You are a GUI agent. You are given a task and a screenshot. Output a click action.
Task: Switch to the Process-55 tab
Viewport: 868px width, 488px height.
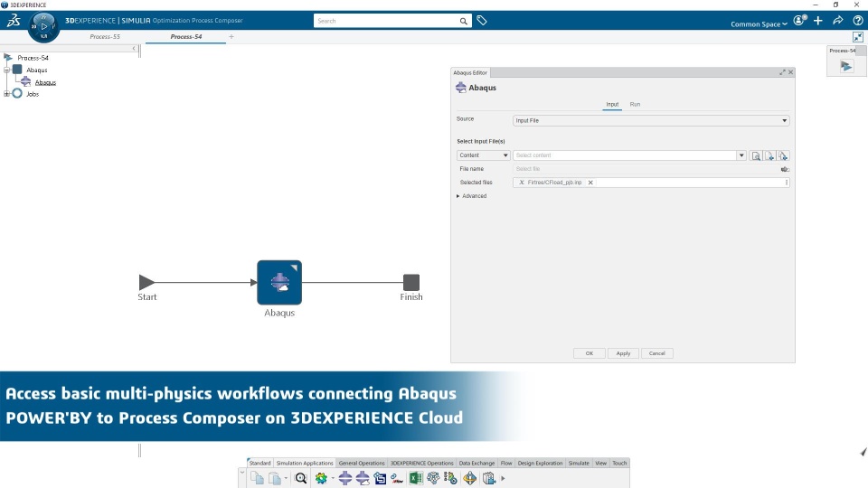tap(105, 36)
